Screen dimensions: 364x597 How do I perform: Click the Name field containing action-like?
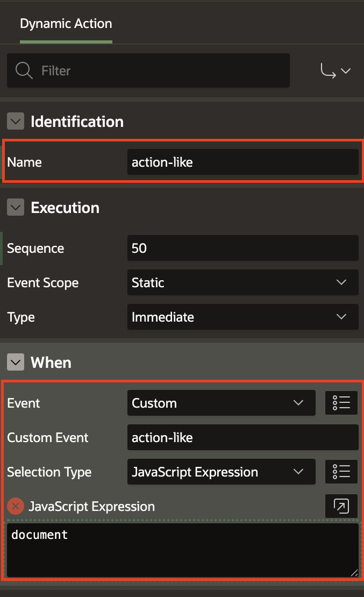coord(243,162)
